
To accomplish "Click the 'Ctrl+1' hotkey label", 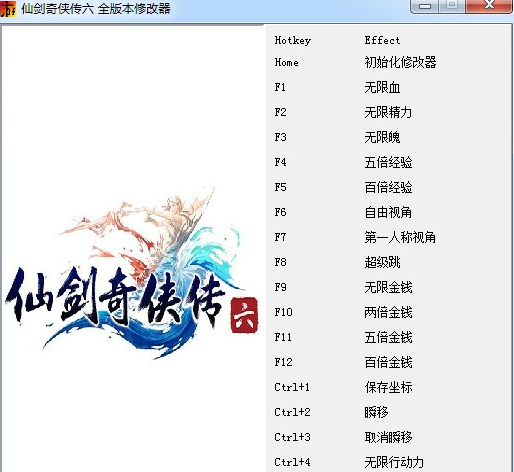I will click(x=292, y=387).
